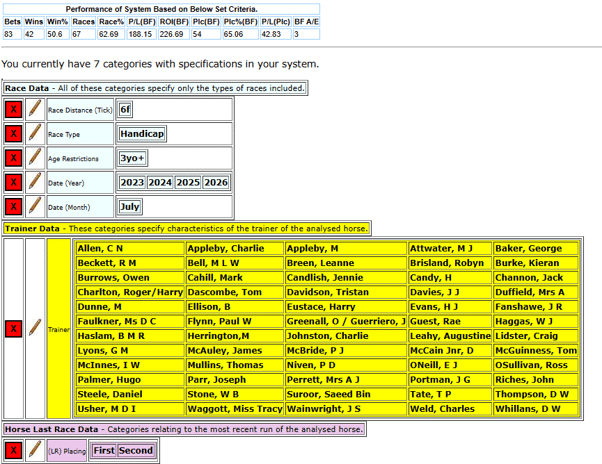Select trainer Whillans, D W

(536, 409)
